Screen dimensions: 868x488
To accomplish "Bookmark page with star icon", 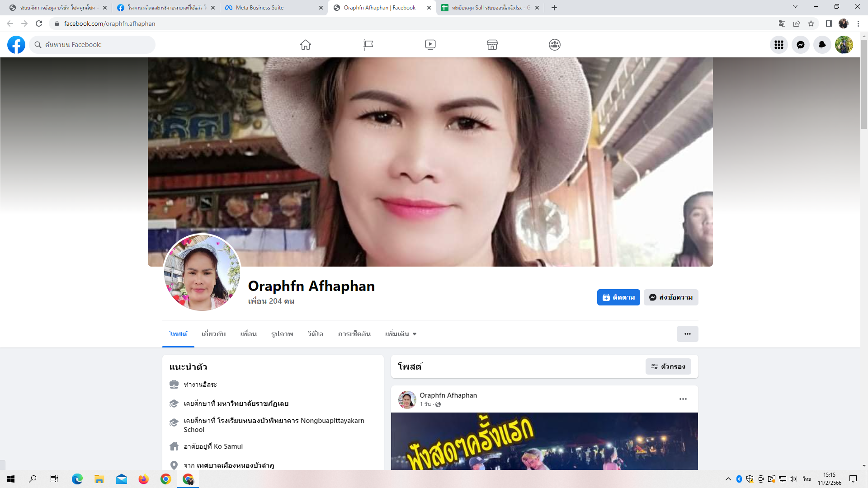I will (x=811, y=23).
